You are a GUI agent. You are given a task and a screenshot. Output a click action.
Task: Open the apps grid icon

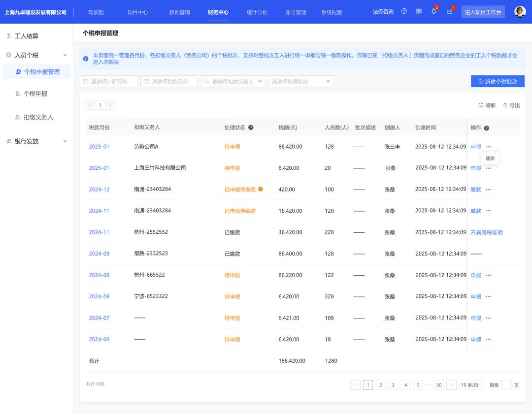coord(419,11)
